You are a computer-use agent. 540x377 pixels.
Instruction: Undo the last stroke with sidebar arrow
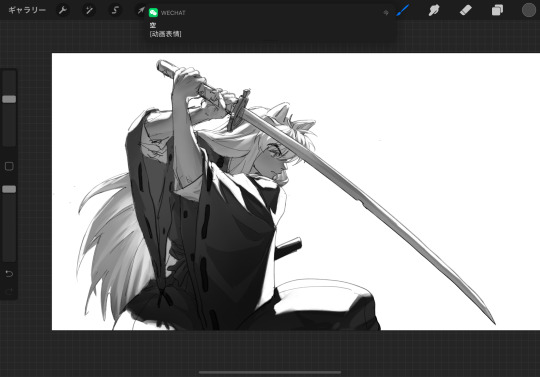coord(9,274)
